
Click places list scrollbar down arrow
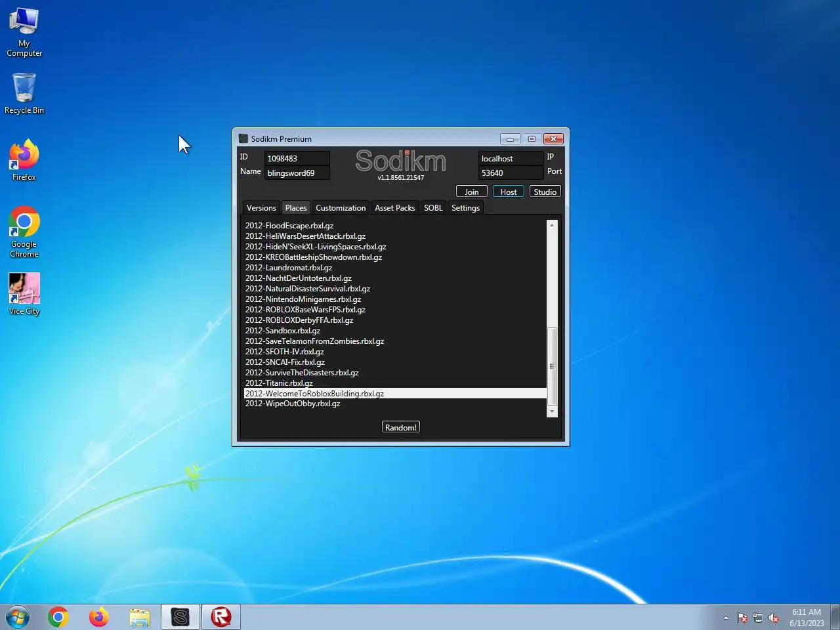[x=552, y=411]
